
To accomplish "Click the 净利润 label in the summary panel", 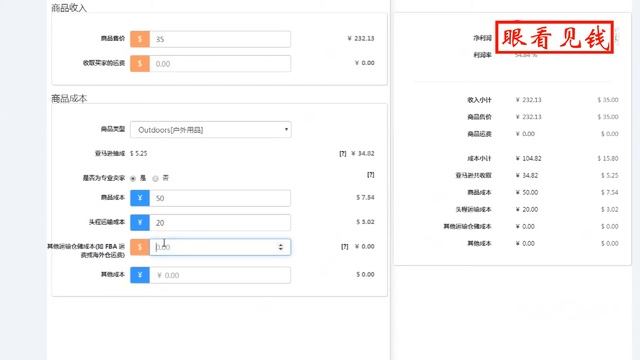I will click(482, 38).
